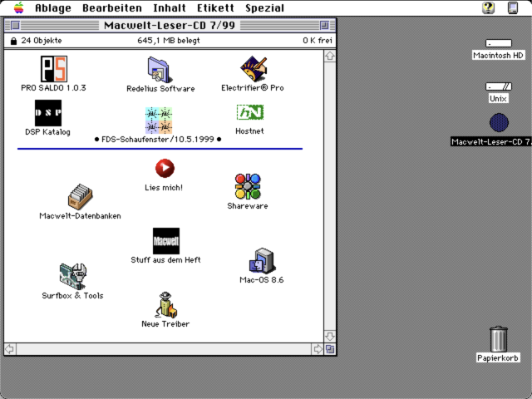Click the '24 Objekte' status text
532x399 pixels.
(x=42, y=41)
